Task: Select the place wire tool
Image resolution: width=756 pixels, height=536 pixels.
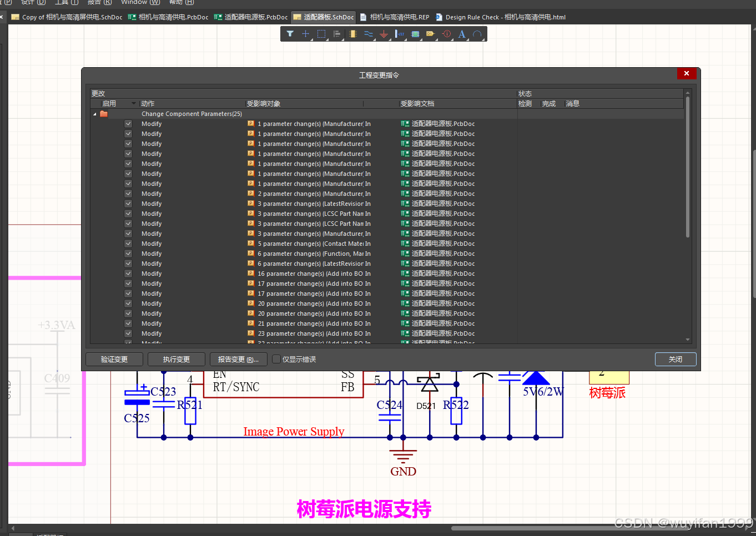Action: pyautogui.click(x=369, y=34)
